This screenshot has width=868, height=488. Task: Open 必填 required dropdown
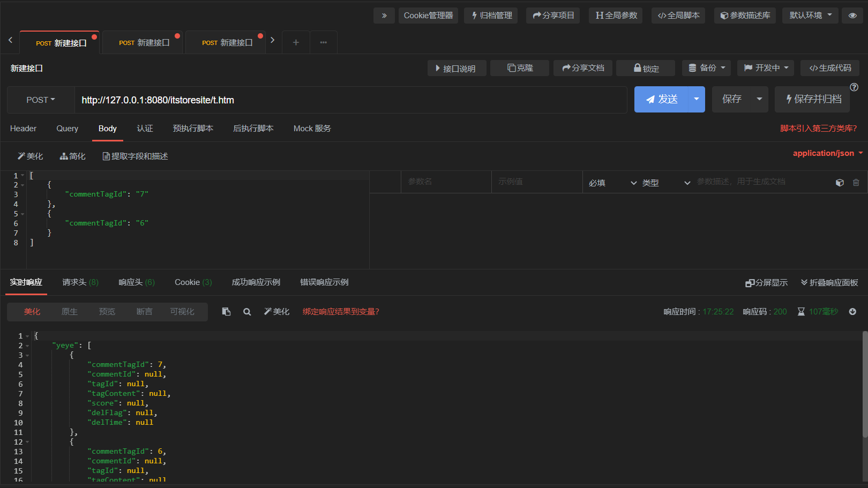click(x=612, y=183)
